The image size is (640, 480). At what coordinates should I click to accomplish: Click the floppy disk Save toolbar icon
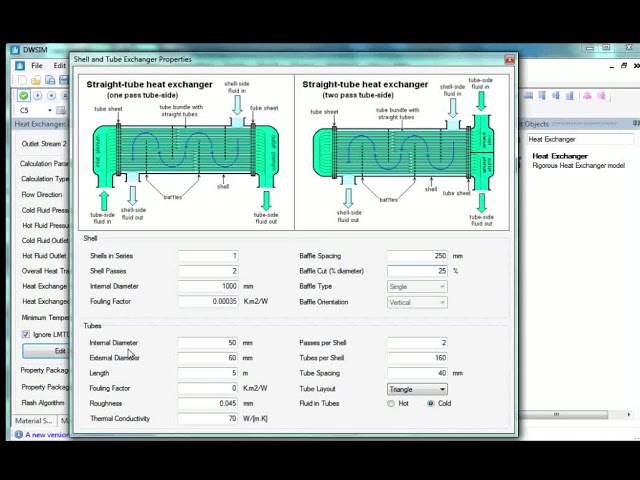click(x=64, y=80)
